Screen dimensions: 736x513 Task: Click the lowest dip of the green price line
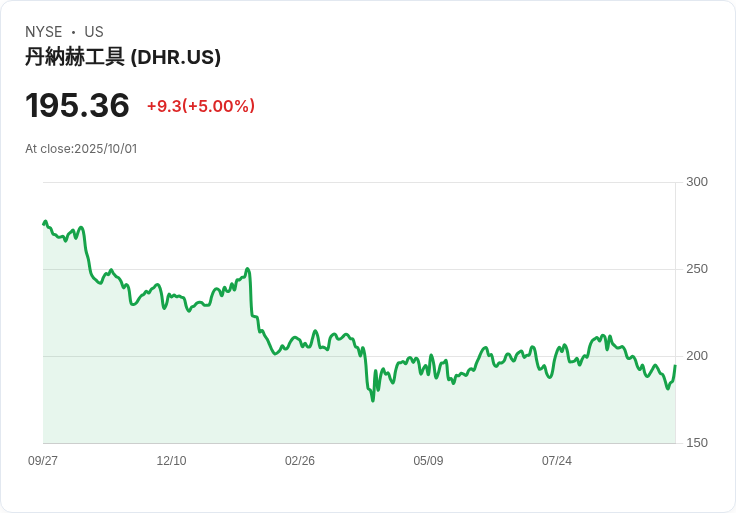point(373,400)
